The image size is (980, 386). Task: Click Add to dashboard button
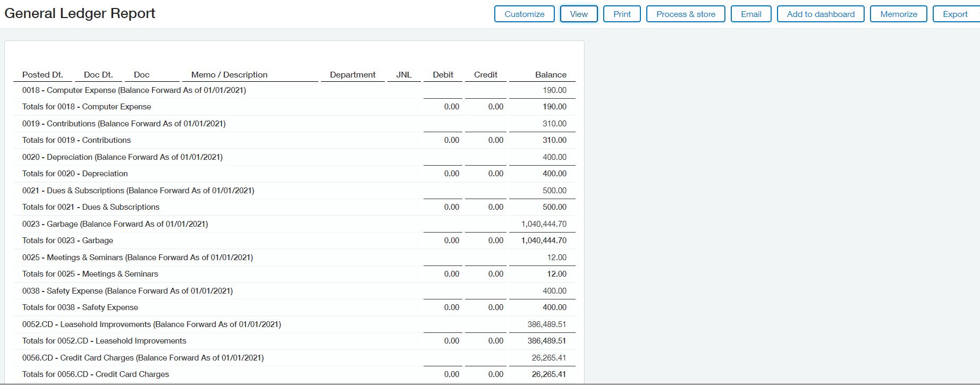pos(821,14)
